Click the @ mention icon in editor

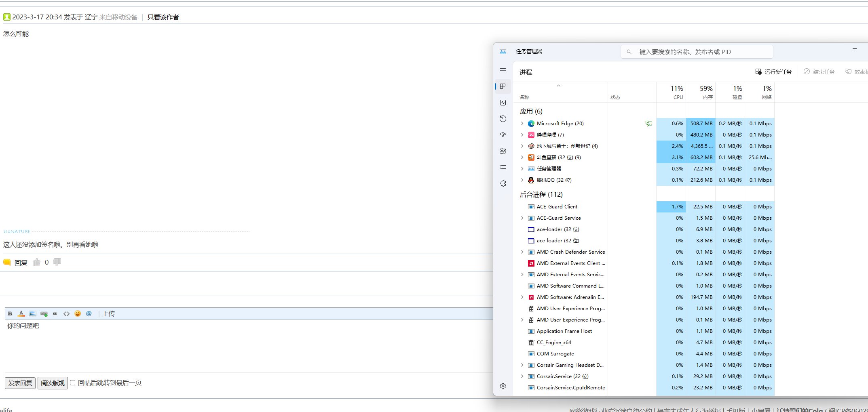89,313
